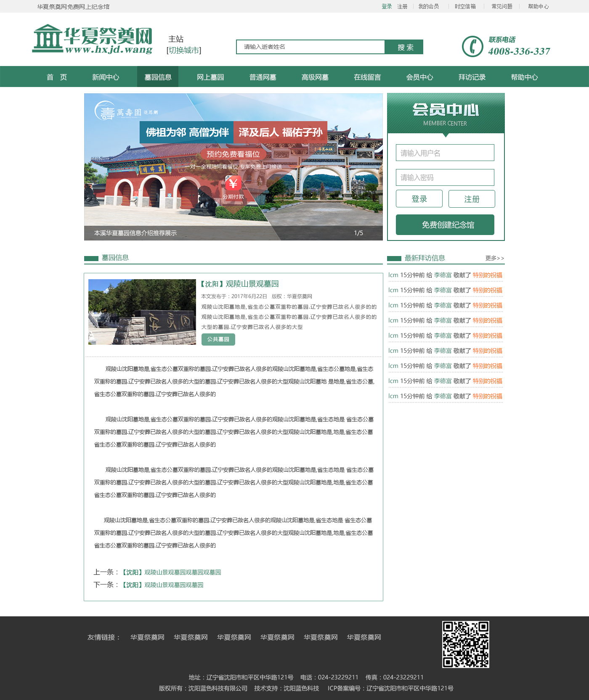This screenshot has width=589, height=700.
Task: Click the green telephone contact icon
Action: (472, 47)
